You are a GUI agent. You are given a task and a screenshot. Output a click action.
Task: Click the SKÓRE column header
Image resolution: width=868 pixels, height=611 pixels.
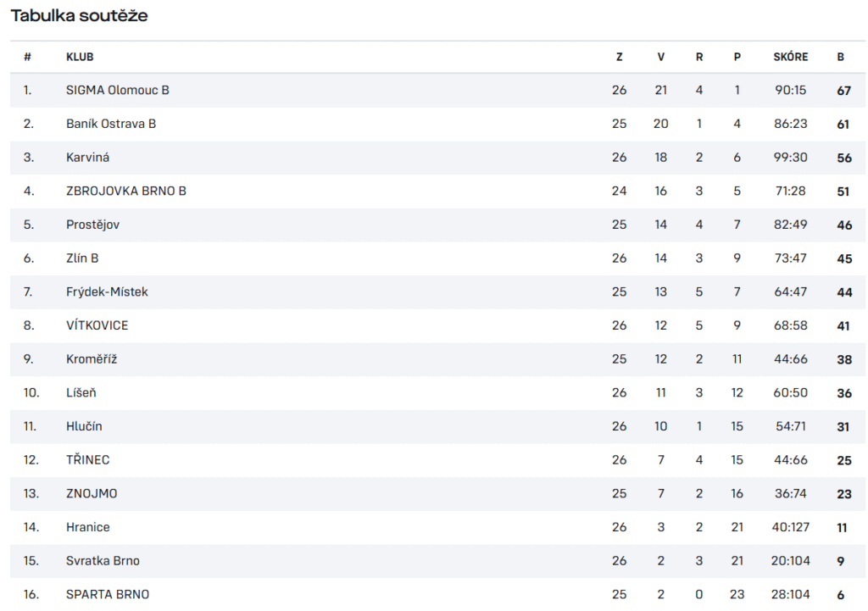pyautogui.click(x=791, y=57)
